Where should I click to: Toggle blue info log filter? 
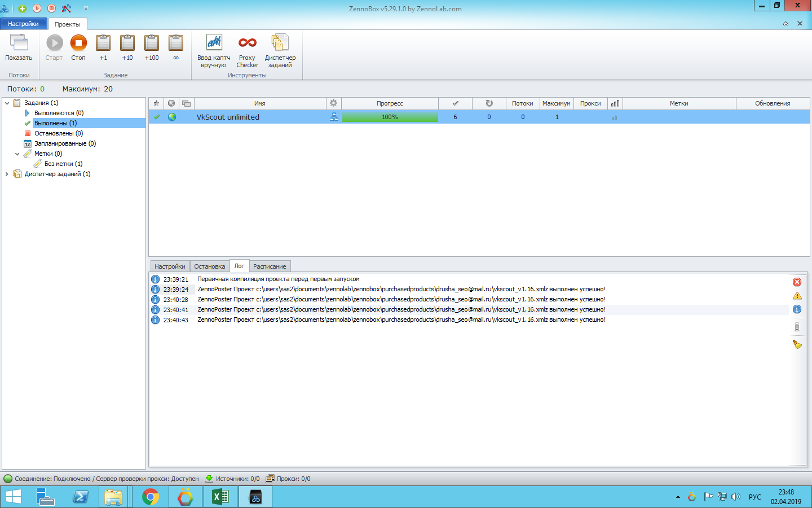[797, 309]
